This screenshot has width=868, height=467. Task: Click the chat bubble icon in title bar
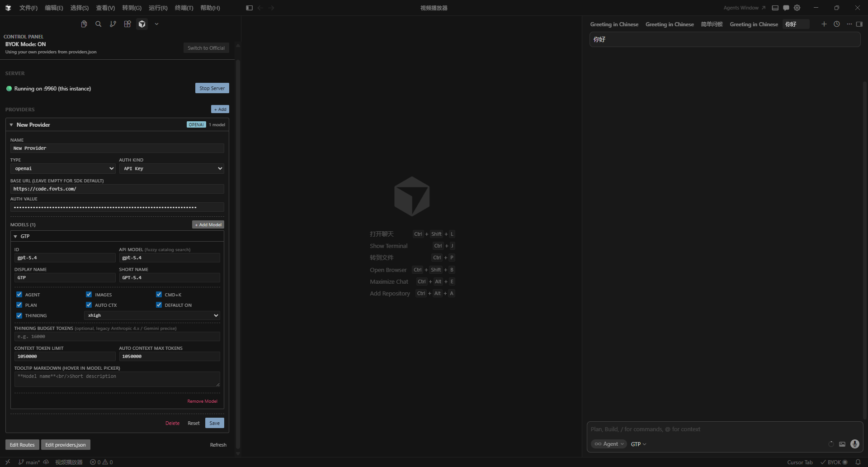coord(786,8)
